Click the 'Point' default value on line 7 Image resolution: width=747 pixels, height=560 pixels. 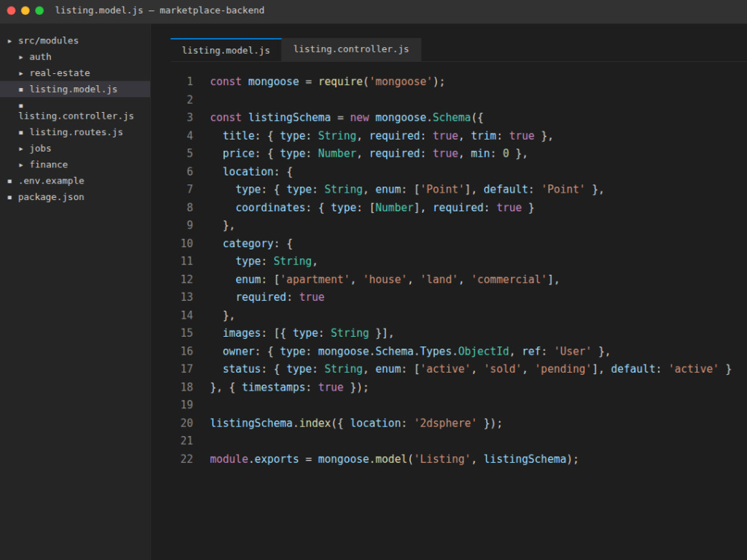tap(562, 189)
